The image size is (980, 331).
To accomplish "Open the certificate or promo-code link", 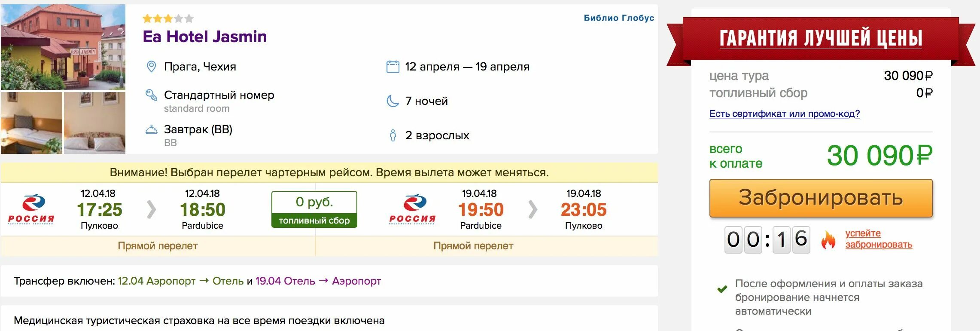I will [x=784, y=113].
